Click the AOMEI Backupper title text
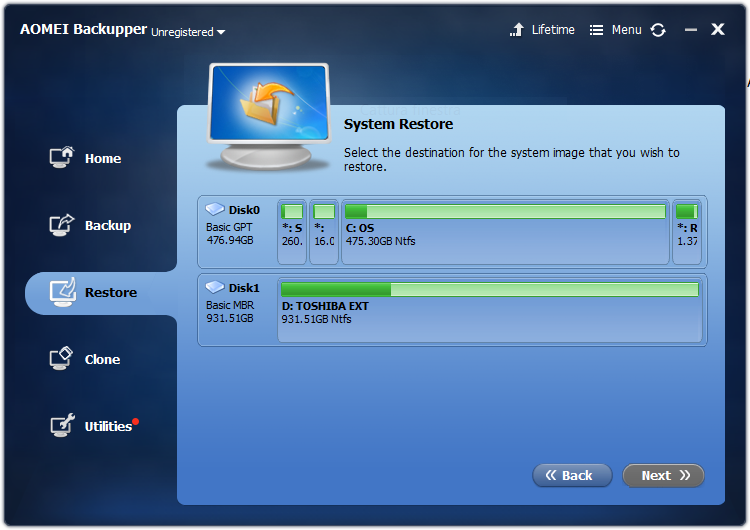The image size is (750, 530). [x=83, y=29]
